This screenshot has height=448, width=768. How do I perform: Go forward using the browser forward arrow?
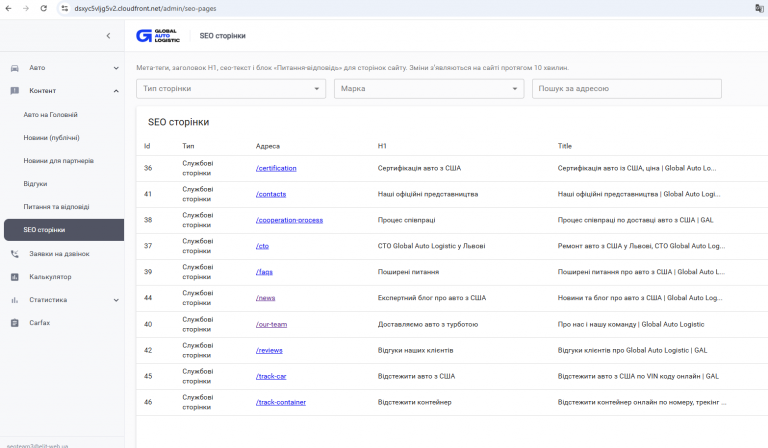25,8
